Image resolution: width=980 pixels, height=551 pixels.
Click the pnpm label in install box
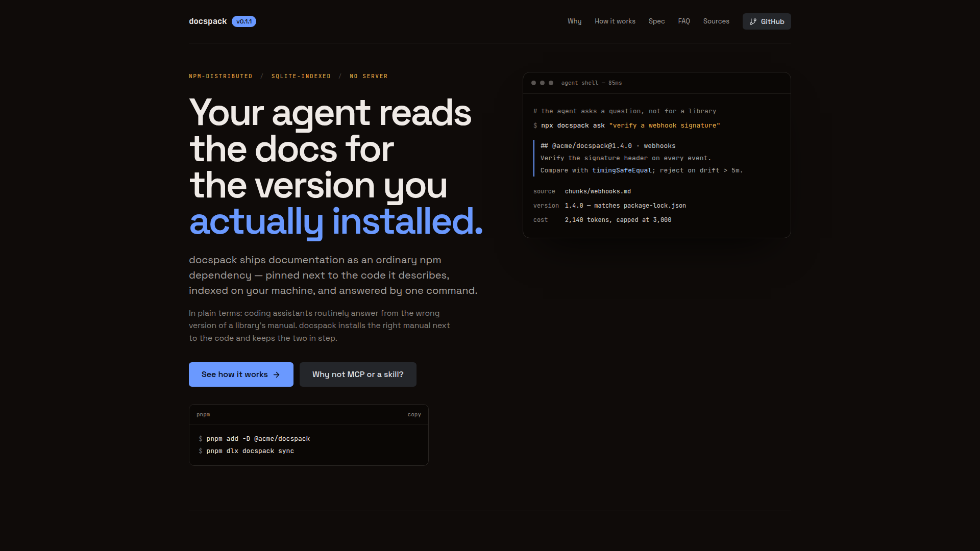pyautogui.click(x=203, y=415)
